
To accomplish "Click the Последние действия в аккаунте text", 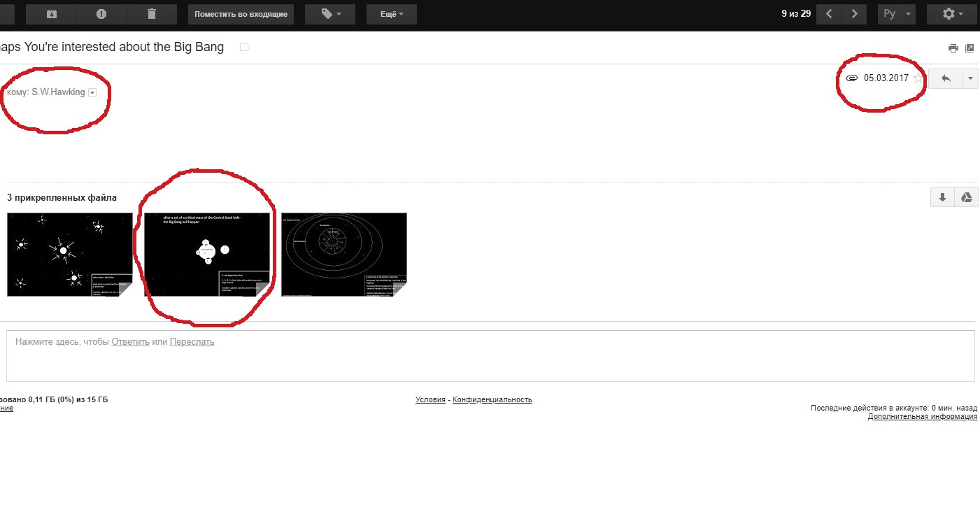I will pyautogui.click(x=894, y=408).
